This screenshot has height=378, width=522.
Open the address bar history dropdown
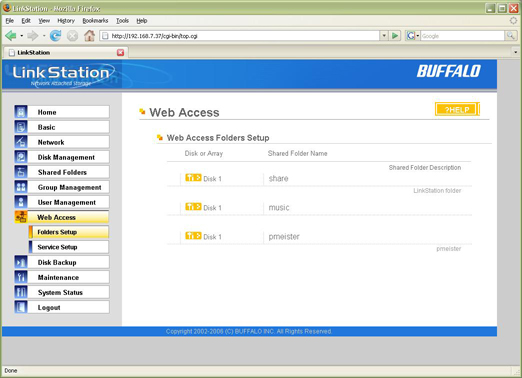(384, 36)
